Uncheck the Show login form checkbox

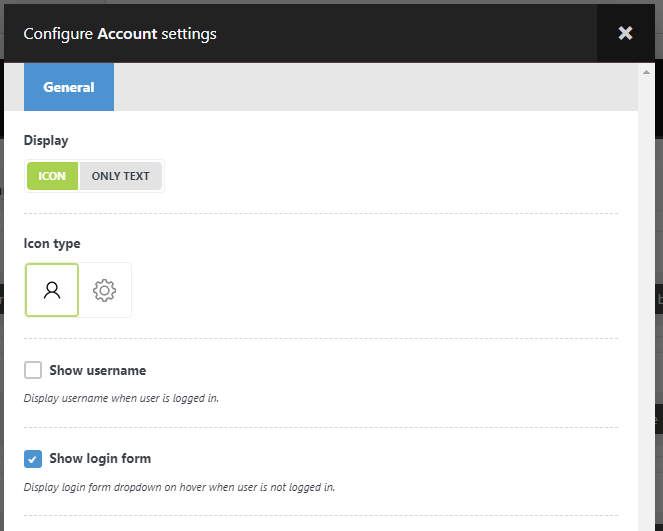(x=33, y=459)
